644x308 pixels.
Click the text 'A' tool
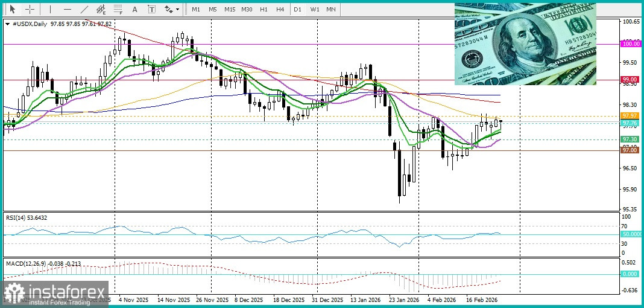pyautogui.click(x=134, y=10)
